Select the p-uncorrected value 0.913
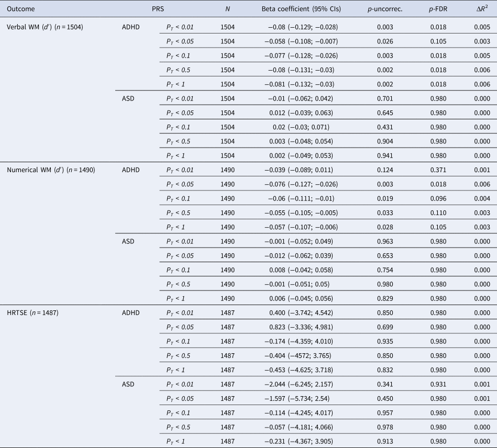 click(x=385, y=441)
